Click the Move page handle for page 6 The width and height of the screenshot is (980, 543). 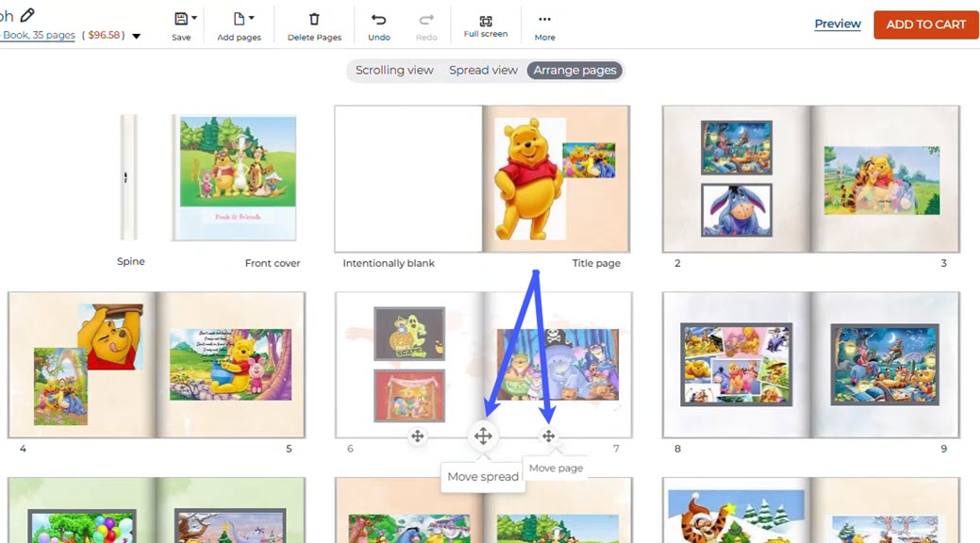[x=418, y=436]
